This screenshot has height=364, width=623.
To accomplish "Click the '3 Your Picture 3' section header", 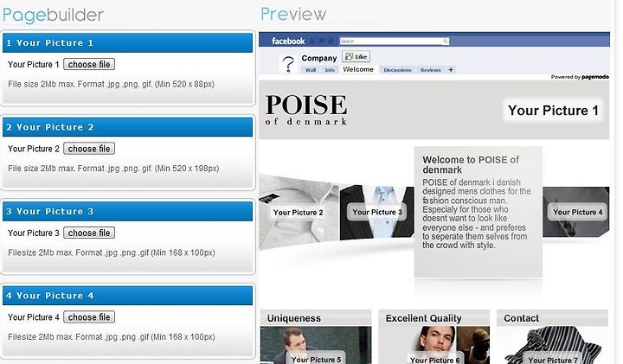I will [127, 211].
